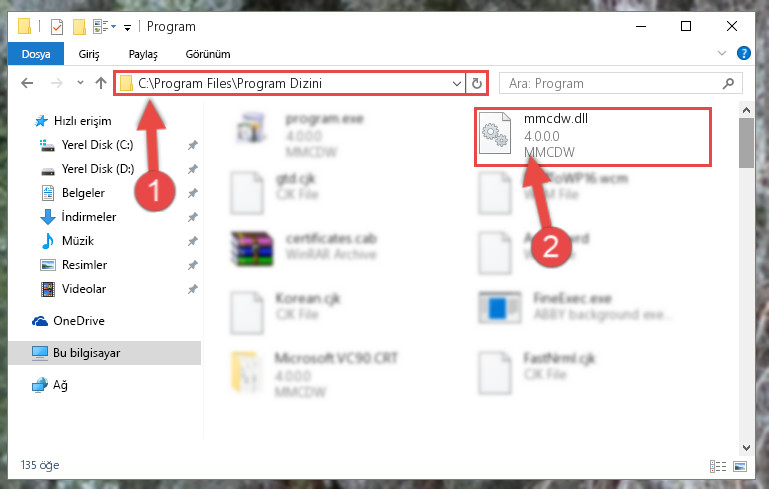Click the search magnifier icon

[x=728, y=83]
